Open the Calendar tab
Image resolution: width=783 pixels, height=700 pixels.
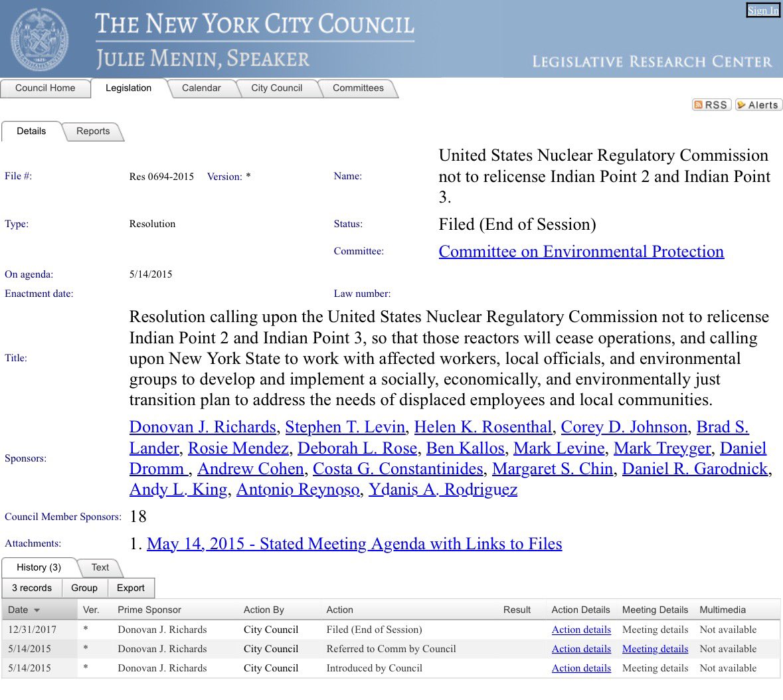pyautogui.click(x=201, y=88)
